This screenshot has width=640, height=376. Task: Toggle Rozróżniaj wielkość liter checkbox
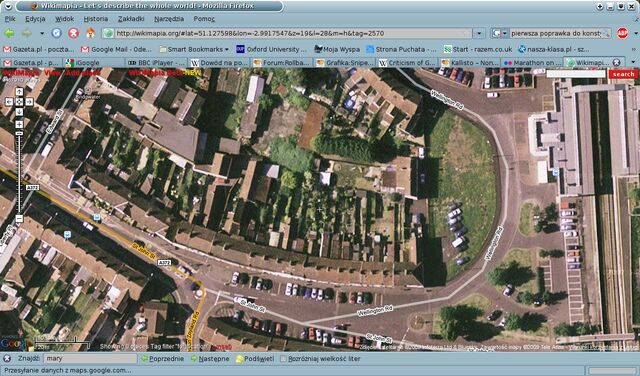pos(283,359)
